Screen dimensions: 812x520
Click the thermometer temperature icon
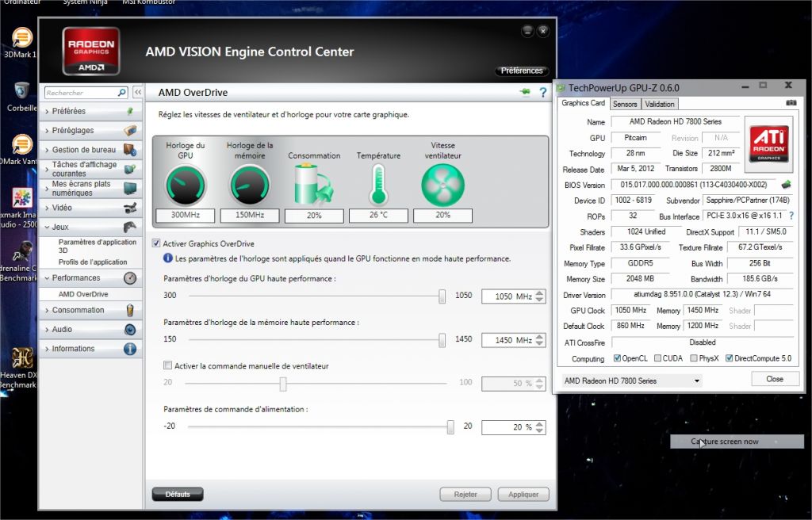[378, 185]
